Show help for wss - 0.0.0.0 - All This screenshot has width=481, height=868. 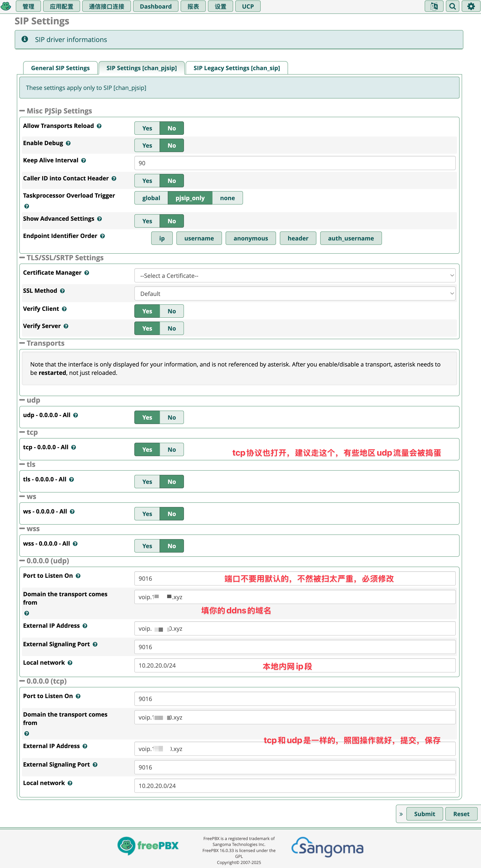(75, 544)
